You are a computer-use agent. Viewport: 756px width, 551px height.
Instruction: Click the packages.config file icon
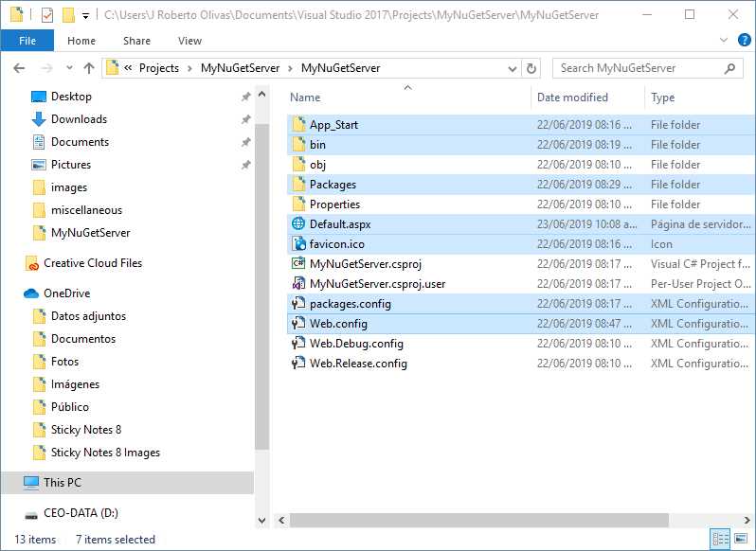(298, 304)
